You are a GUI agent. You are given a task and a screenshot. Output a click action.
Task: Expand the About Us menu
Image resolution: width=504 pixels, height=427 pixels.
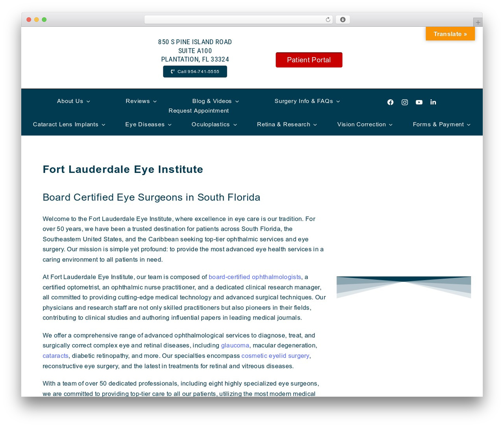point(74,101)
